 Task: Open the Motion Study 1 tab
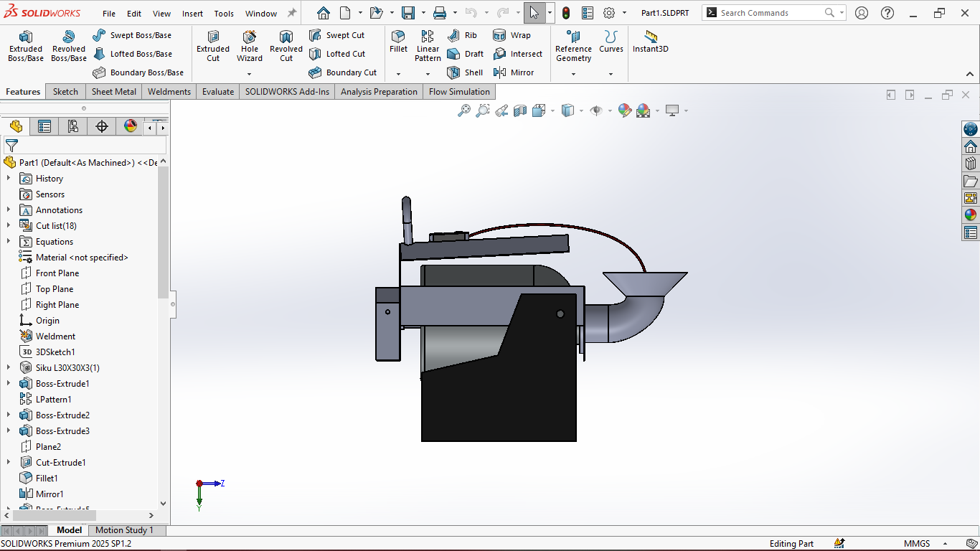[124, 530]
